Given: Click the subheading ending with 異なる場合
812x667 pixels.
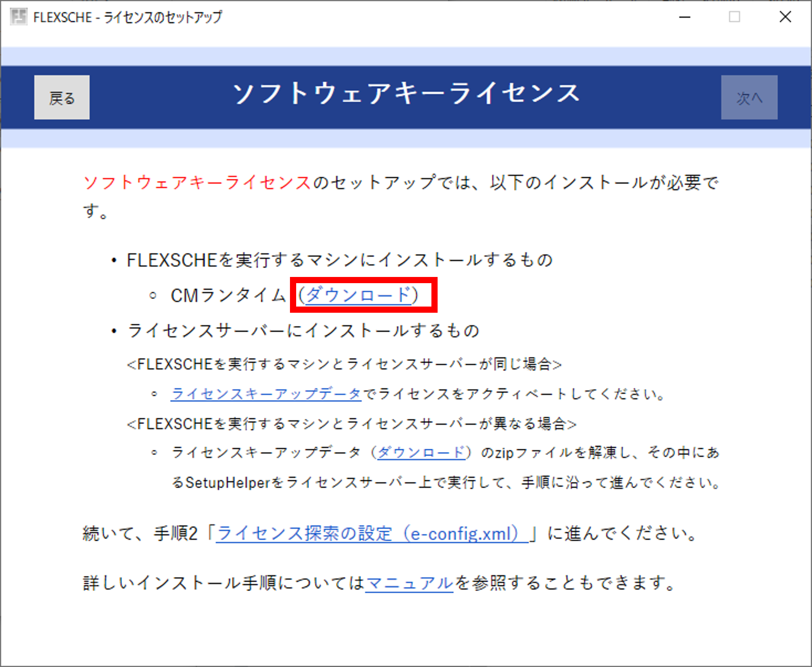Looking at the screenshot, I should 351,424.
